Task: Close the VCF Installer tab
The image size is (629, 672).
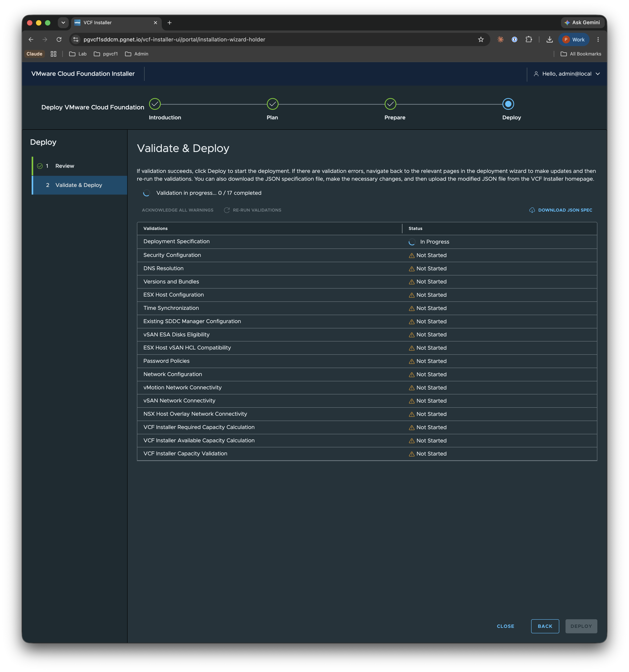Action: click(155, 23)
